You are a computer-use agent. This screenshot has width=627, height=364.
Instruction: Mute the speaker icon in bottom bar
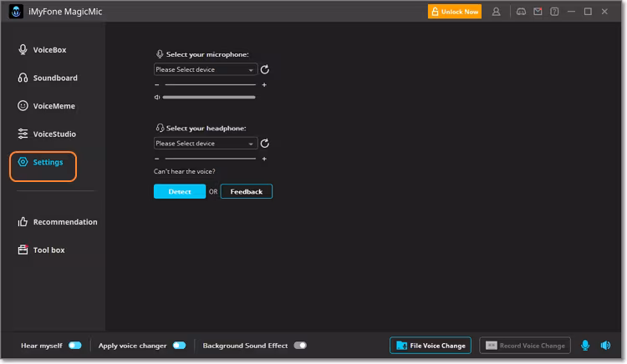tap(606, 346)
